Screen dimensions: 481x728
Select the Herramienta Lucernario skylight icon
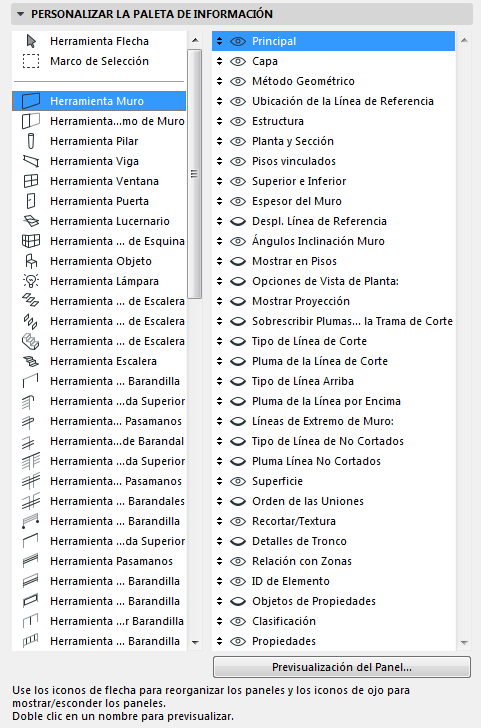point(31,221)
